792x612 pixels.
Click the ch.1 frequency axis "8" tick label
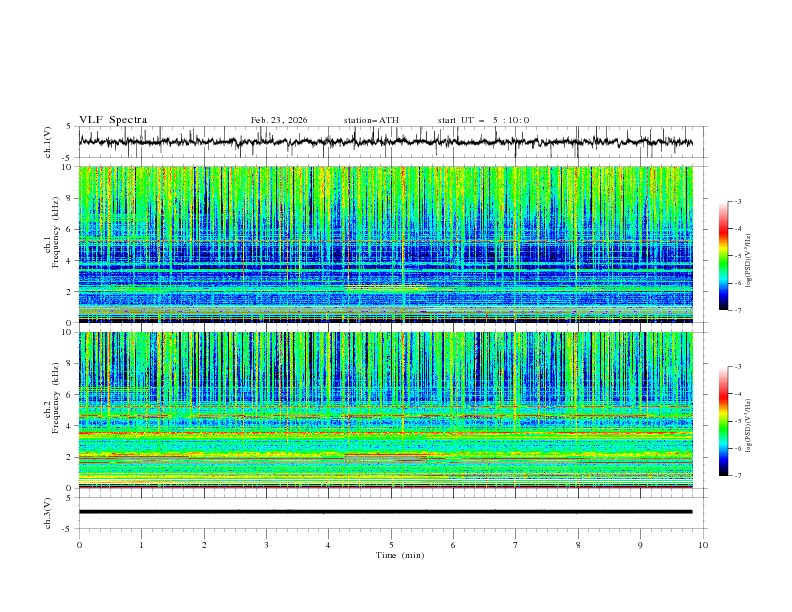coord(70,198)
